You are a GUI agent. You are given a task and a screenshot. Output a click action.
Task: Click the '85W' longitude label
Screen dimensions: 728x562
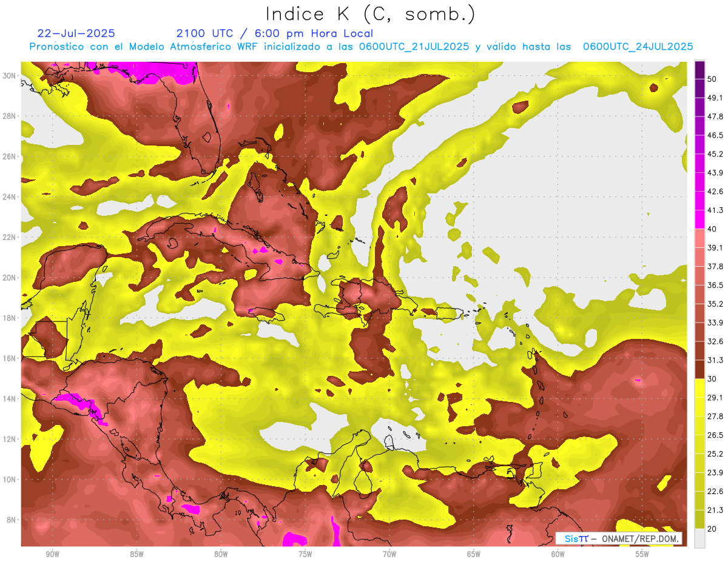[x=136, y=554]
